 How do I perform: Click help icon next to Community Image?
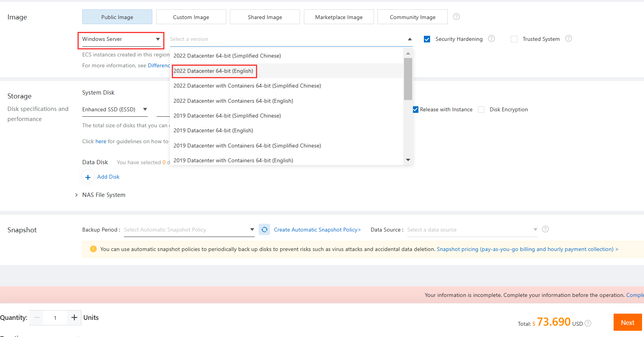pyautogui.click(x=456, y=17)
